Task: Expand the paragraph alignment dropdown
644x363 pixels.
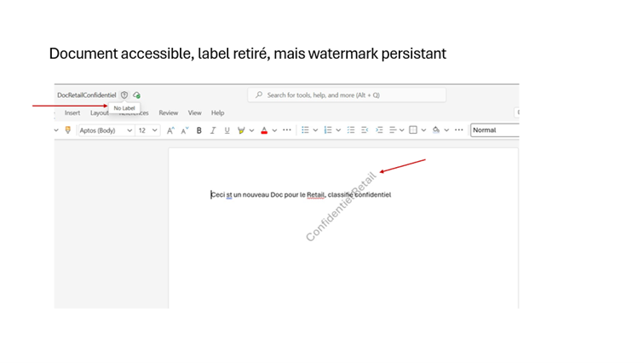Action: (402, 130)
